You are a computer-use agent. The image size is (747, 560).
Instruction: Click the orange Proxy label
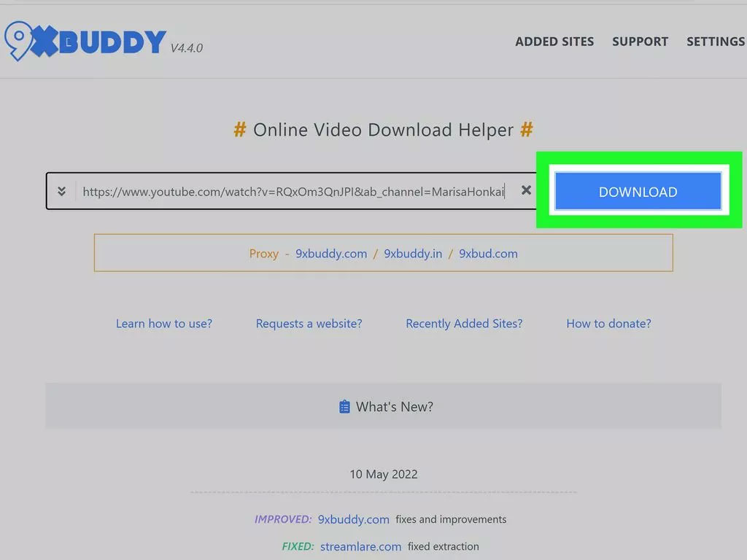(264, 254)
